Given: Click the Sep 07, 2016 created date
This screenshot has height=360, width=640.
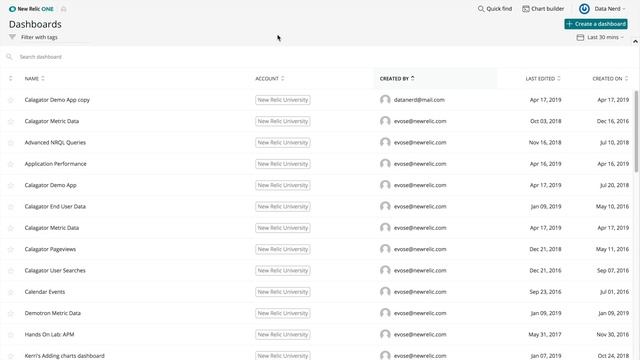Looking at the screenshot, I should tap(613, 271).
